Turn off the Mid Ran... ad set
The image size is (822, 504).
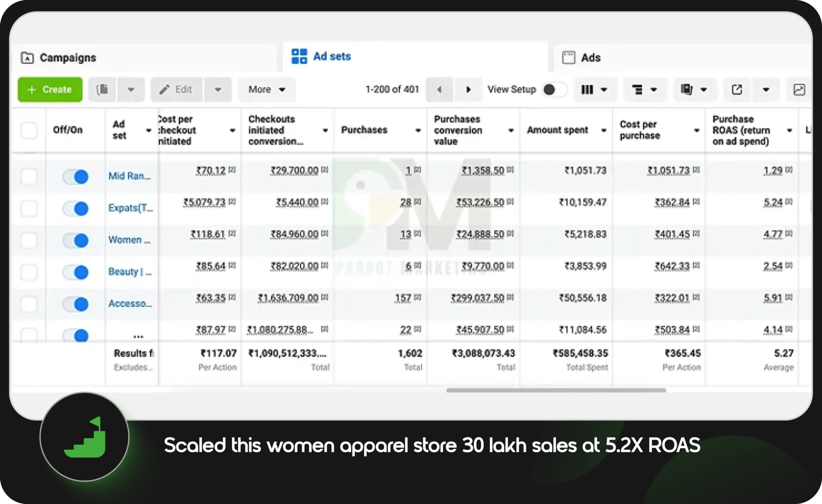pos(76,177)
